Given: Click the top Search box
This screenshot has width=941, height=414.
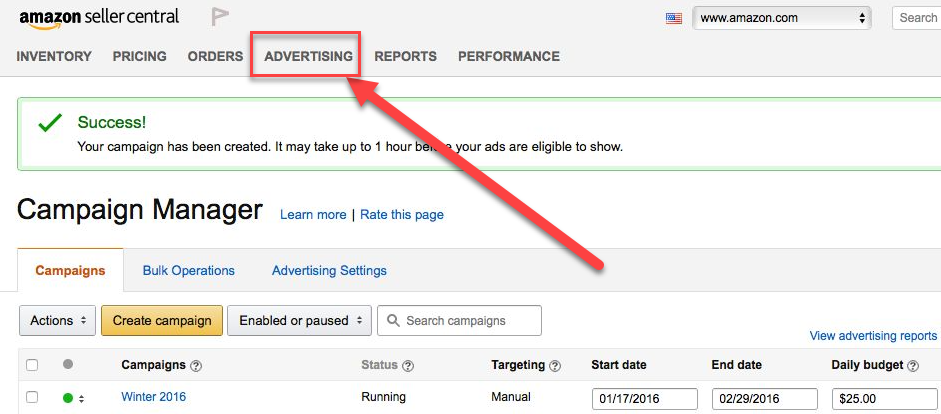Looking at the screenshot, I should coord(917,18).
